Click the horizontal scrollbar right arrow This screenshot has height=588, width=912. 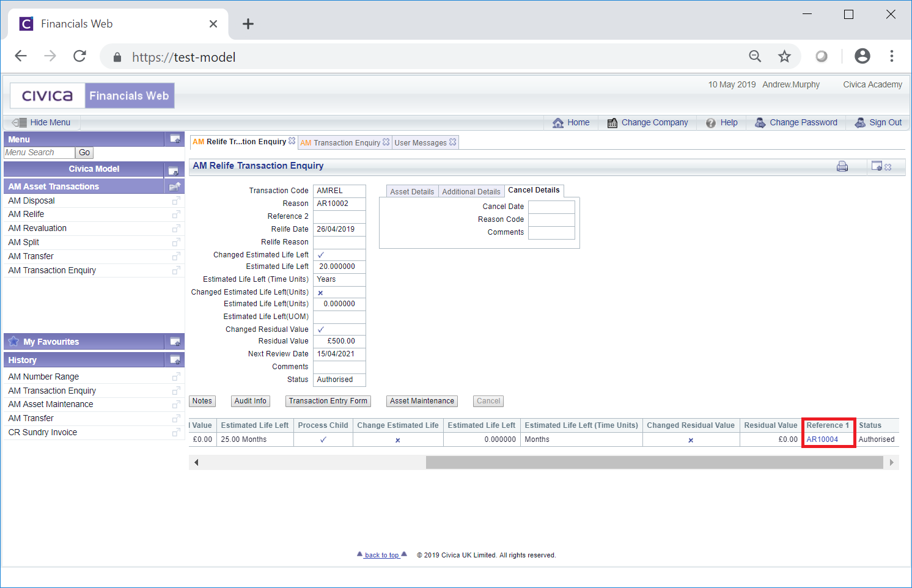point(892,463)
